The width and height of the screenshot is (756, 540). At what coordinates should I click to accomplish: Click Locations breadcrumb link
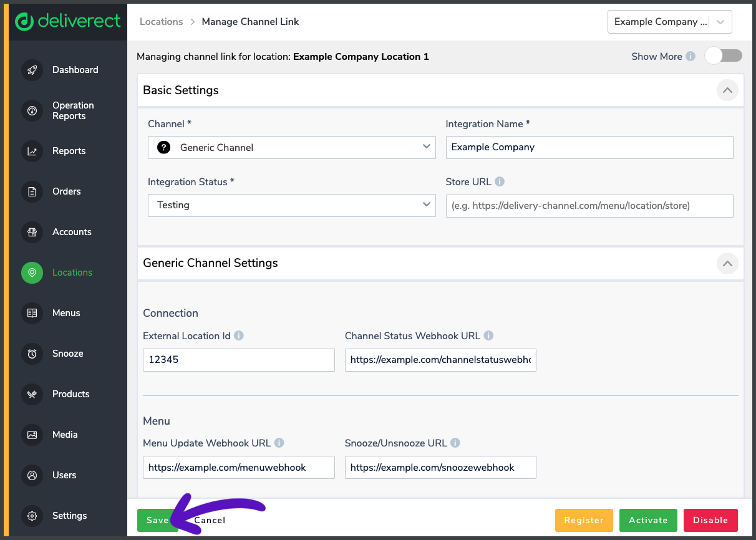pos(161,21)
